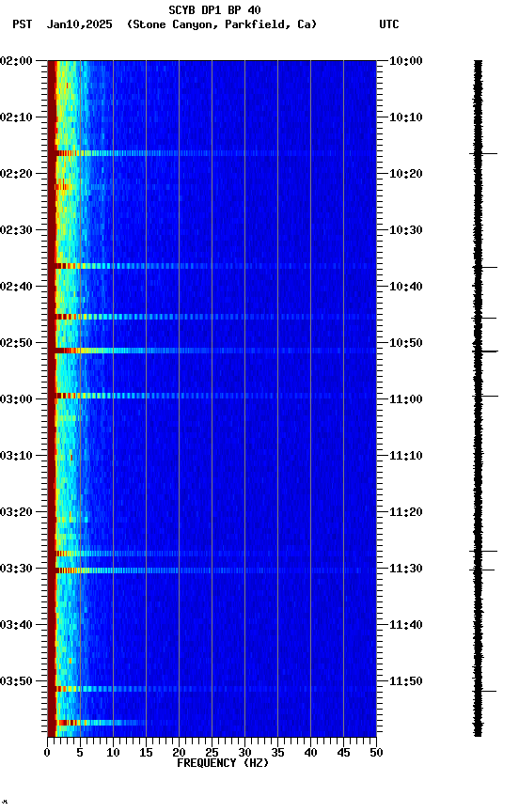519x812 pixels.
Task: Click the '10:00' UTC time label
Action: pyautogui.click(x=406, y=61)
